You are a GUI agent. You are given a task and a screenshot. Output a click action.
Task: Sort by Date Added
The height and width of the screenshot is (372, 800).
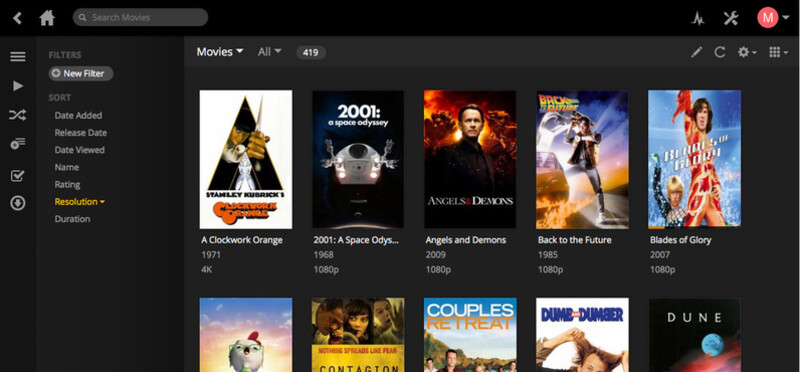(78, 115)
